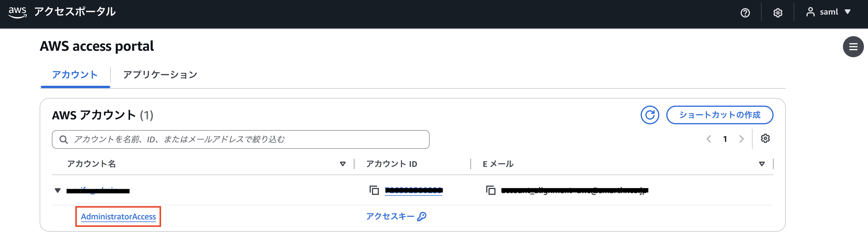Click the アクセスキー link with key icon
The image size is (868, 241).
396,216
